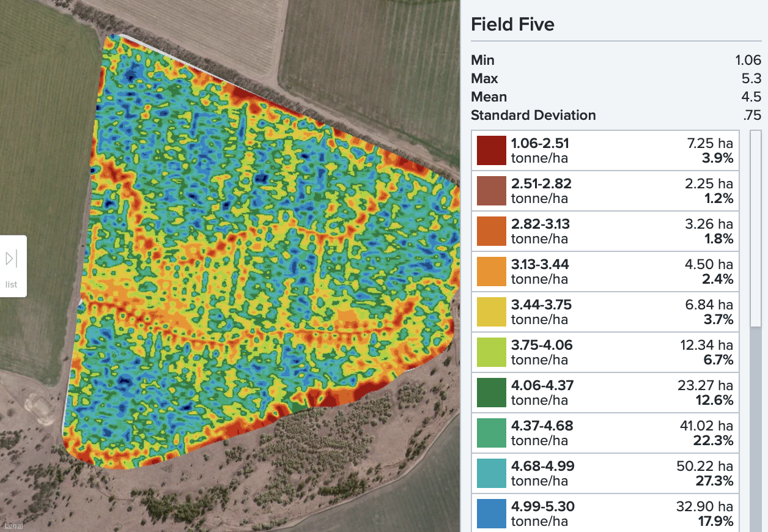This screenshot has height=532, width=768.
Task: Choose the medium green 4.37-4.68 swatch
Action: click(x=492, y=433)
